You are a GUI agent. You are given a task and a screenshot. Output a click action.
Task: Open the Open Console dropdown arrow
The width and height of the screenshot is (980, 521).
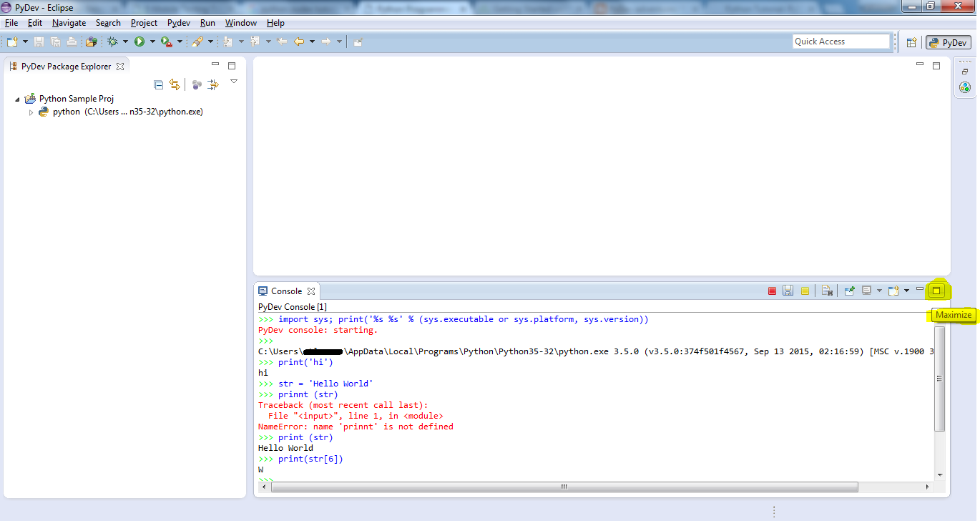tap(906, 291)
